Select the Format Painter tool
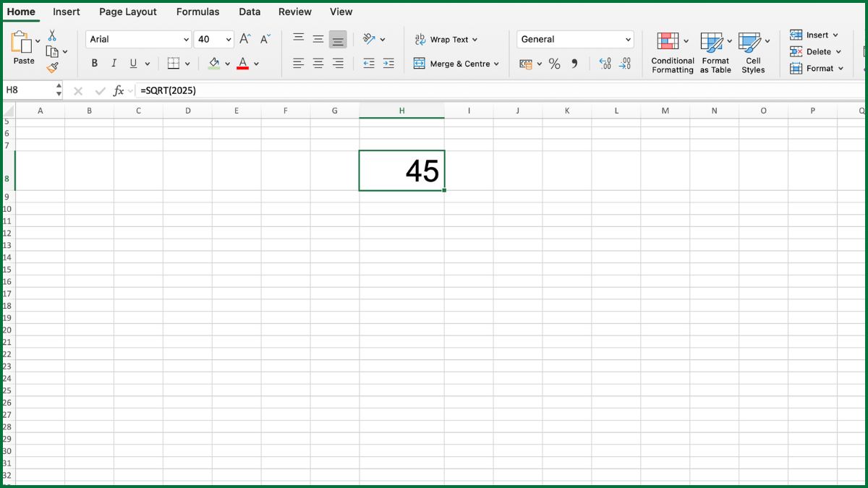The height and width of the screenshot is (488, 868). point(53,69)
